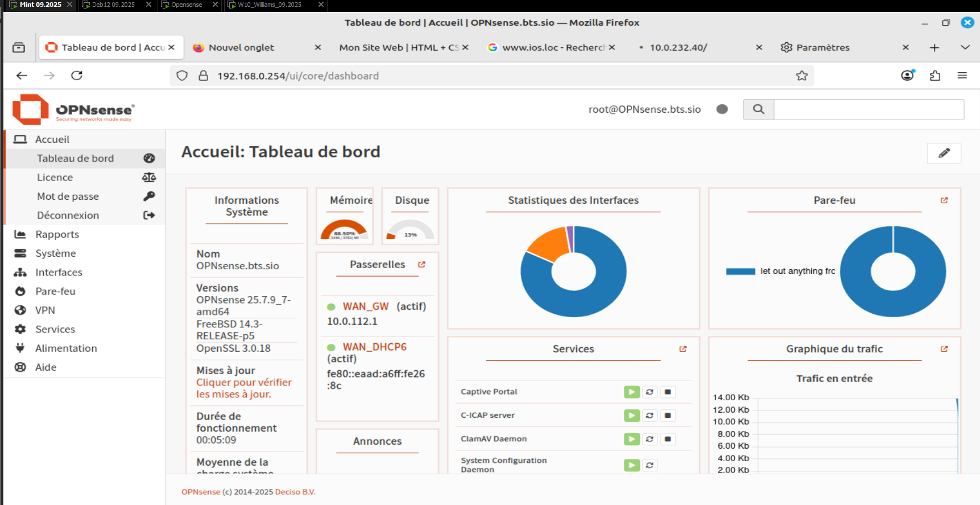Restart the C-ICAP server service
980x505 pixels.
pos(650,416)
